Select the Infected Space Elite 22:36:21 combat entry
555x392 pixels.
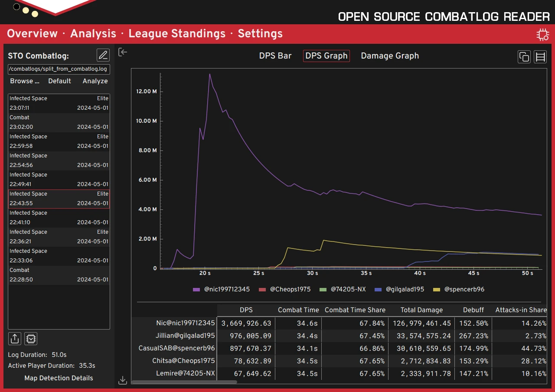(x=59, y=237)
